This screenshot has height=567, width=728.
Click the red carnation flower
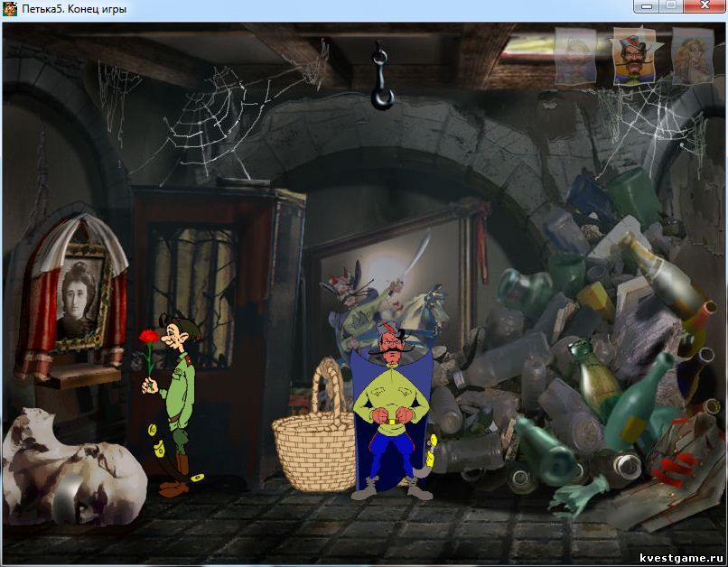pyautogui.click(x=148, y=337)
